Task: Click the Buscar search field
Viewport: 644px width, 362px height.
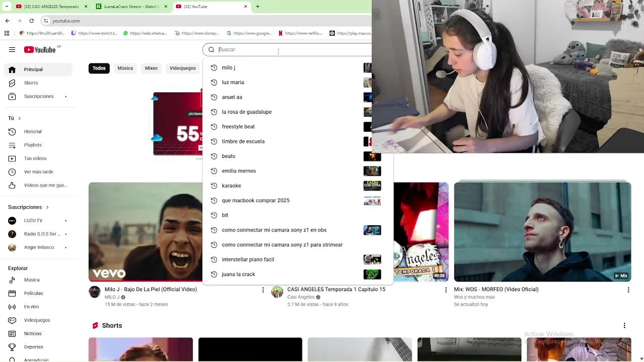Action: click(x=287, y=49)
